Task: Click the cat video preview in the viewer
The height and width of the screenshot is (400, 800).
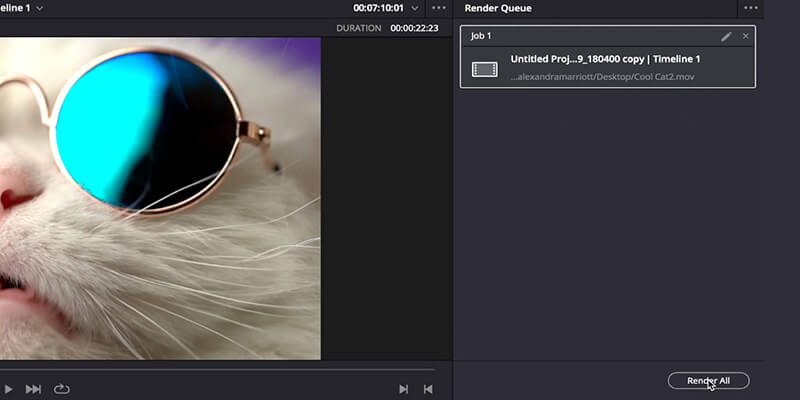Action: (x=160, y=198)
